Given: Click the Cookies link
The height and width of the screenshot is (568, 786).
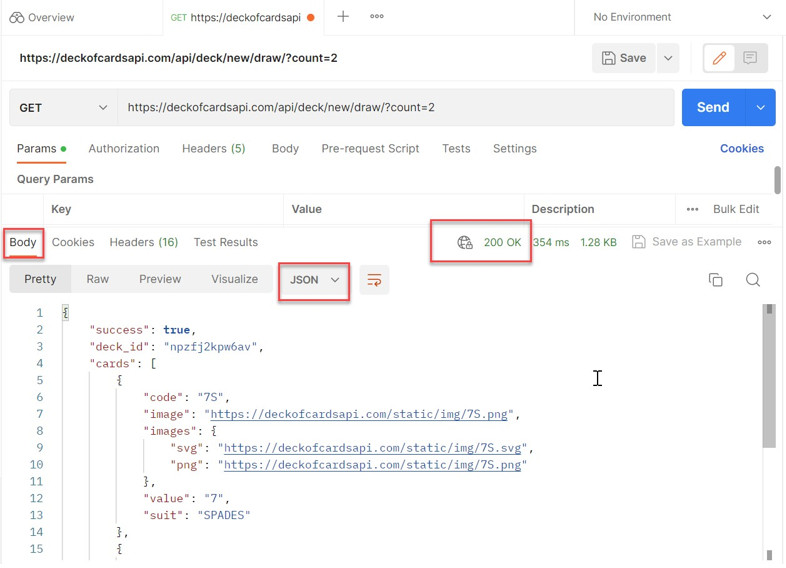Looking at the screenshot, I should coord(742,149).
